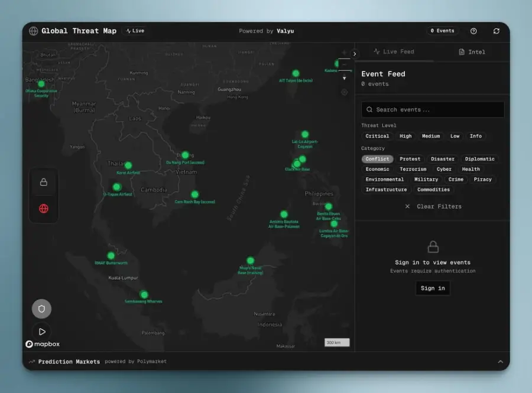This screenshot has width=532, height=393.
Task: Toggle the Diplomatic category filter
Action: pos(480,159)
